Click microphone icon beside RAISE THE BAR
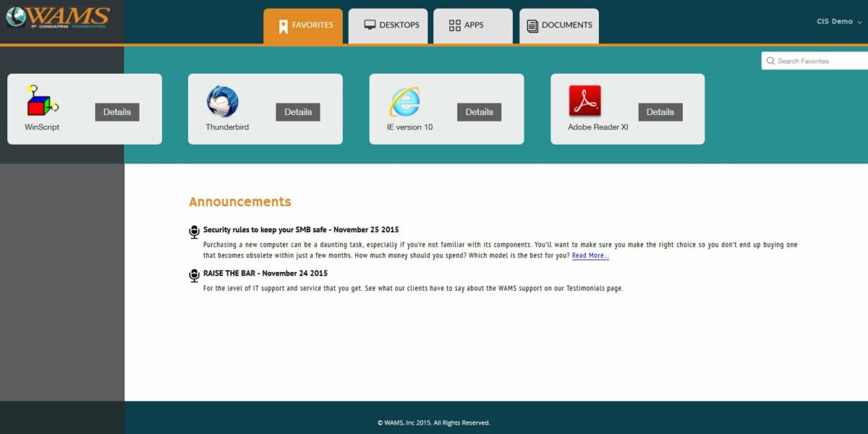 point(194,275)
